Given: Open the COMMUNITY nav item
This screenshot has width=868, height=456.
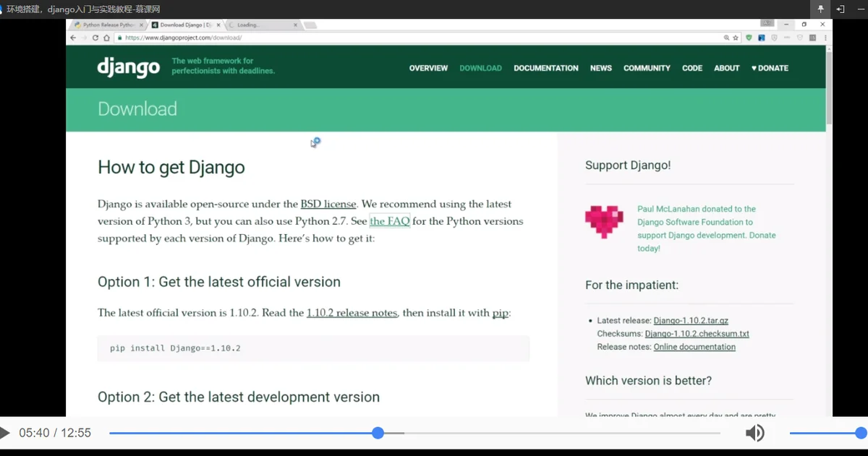Looking at the screenshot, I should point(647,68).
